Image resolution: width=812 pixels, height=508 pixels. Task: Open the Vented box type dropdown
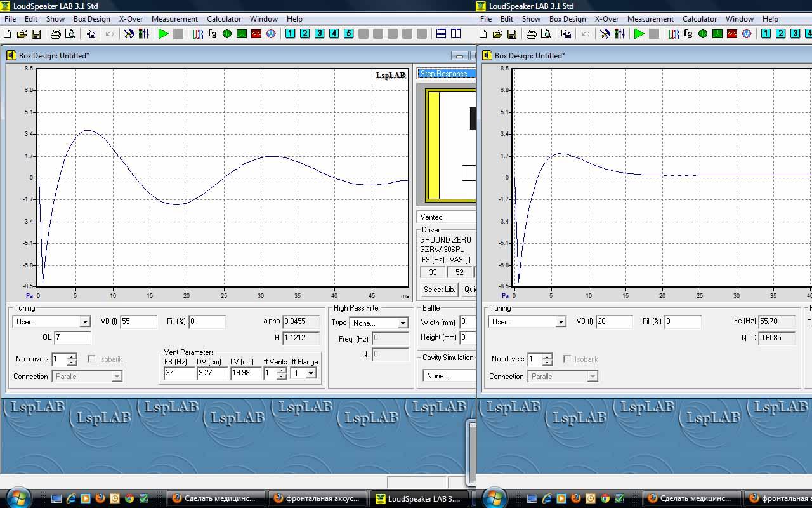coord(447,217)
